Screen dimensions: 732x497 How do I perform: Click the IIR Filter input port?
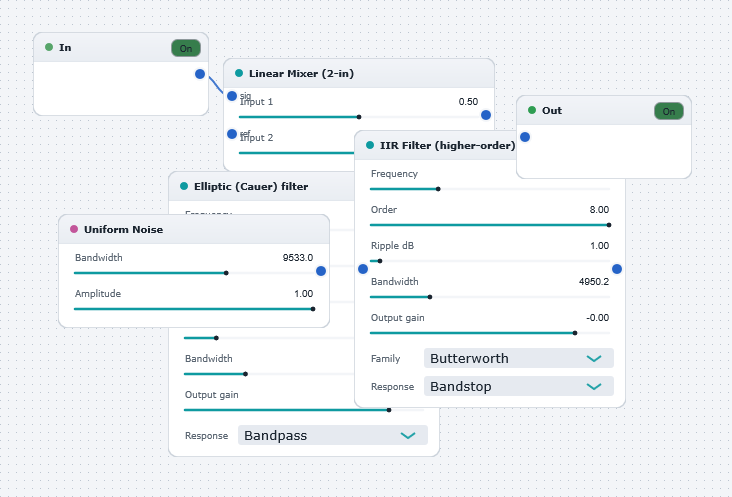pos(363,269)
